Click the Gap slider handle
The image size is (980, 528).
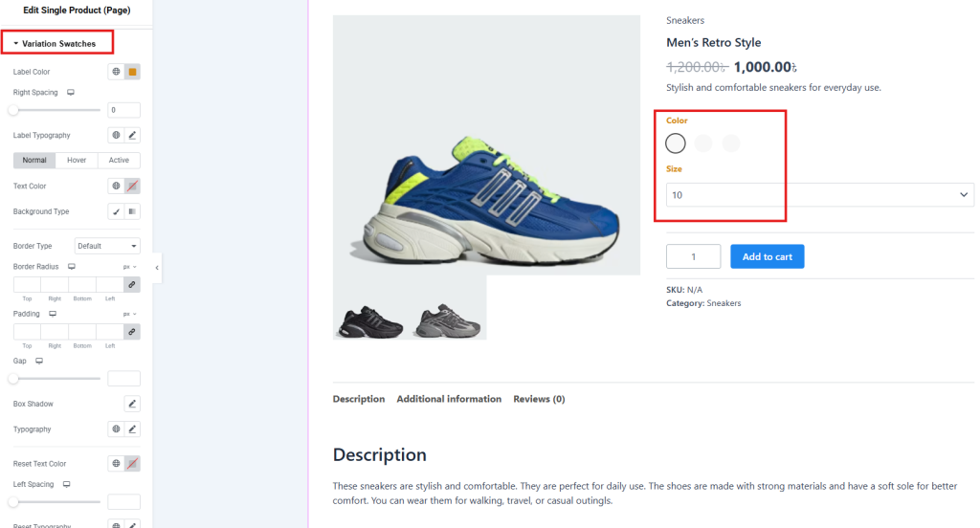click(x=13, y=379)
